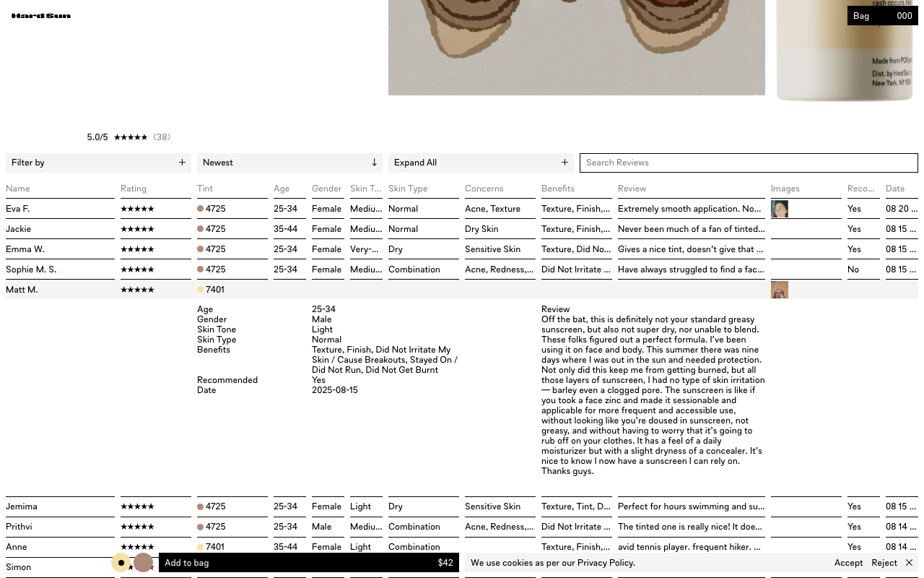Open the Bag counter
Screen dimensions: 924x578
[x=882, y=16]
